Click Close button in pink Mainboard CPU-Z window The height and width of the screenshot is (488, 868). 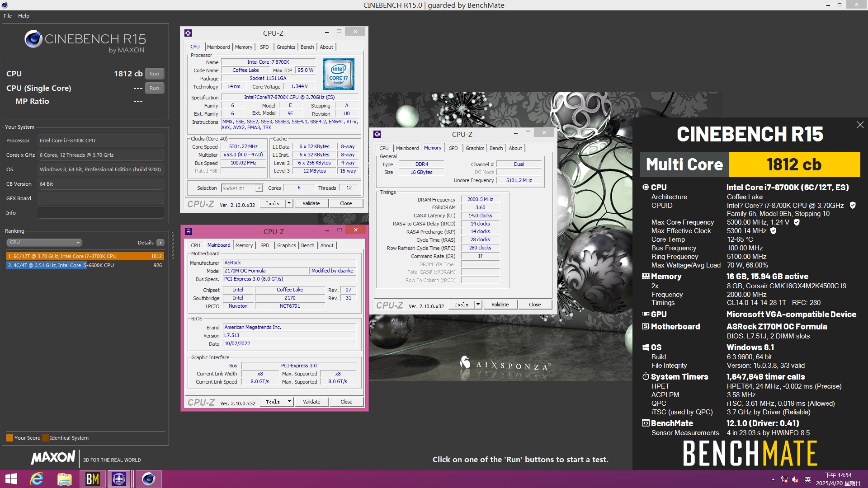pyautogui.click(x=346, y=402)
